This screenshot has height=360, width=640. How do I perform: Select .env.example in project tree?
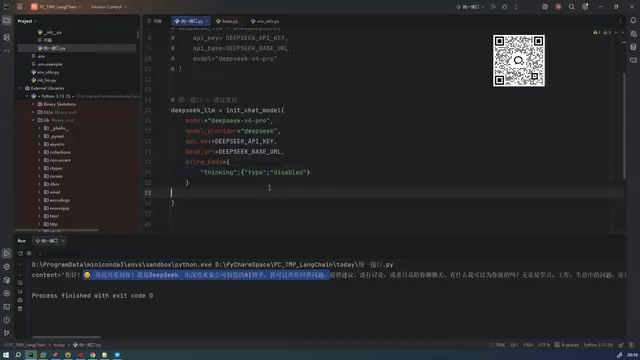coord(47,64)
